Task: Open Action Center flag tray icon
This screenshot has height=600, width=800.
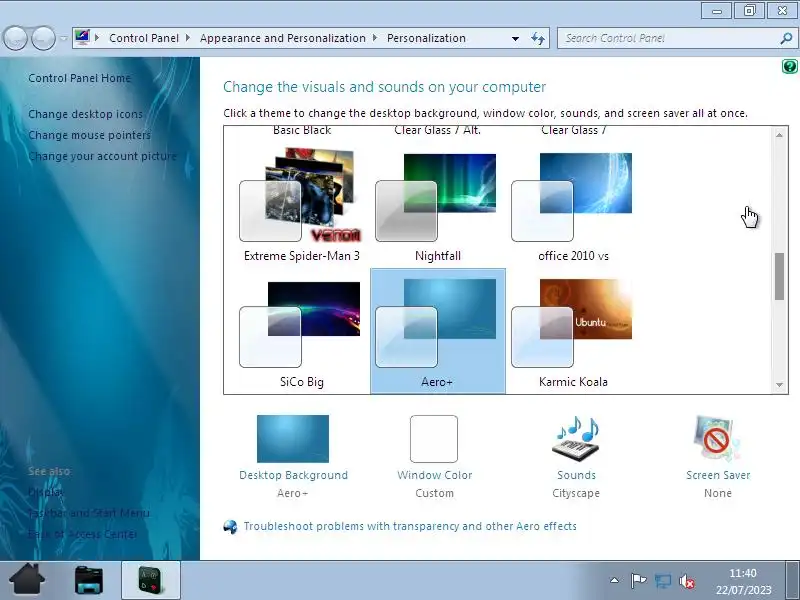Action: [638, 580]
